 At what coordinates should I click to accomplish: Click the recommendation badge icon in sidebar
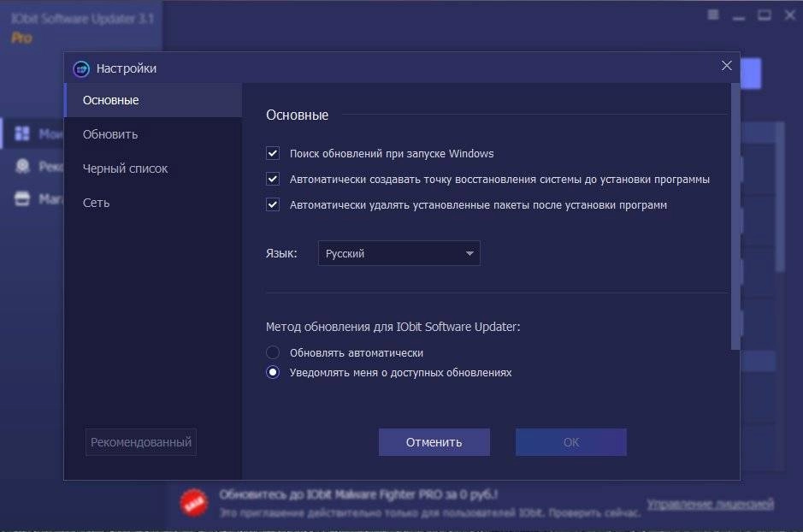pos(22,166)
